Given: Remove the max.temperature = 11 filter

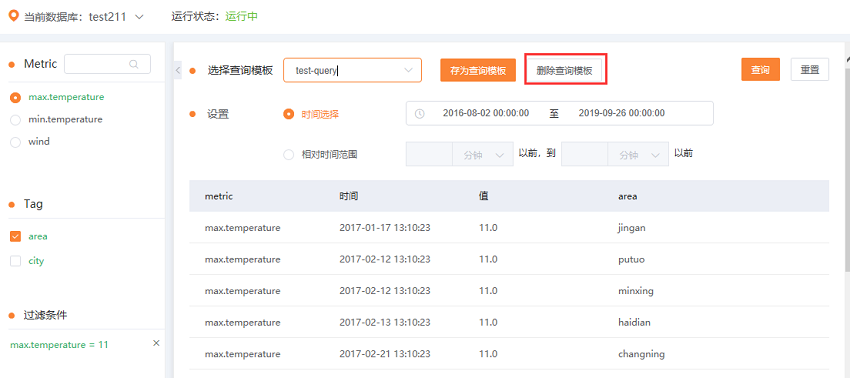Looking at the screenshot, I should [156, 343].
